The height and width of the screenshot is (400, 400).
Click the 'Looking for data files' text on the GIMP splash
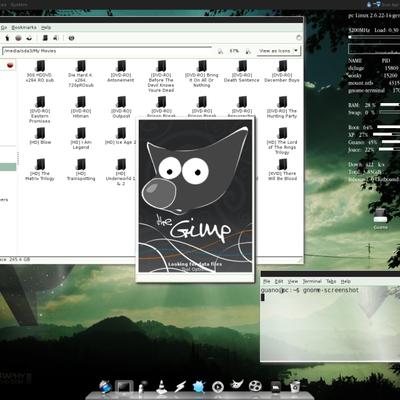[x=195, y=264]
